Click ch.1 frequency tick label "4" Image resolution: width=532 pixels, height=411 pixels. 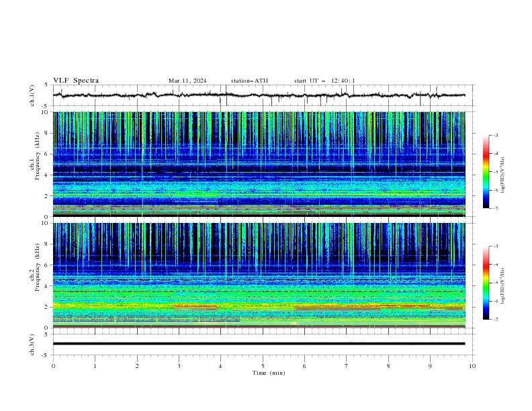point(48,175)
